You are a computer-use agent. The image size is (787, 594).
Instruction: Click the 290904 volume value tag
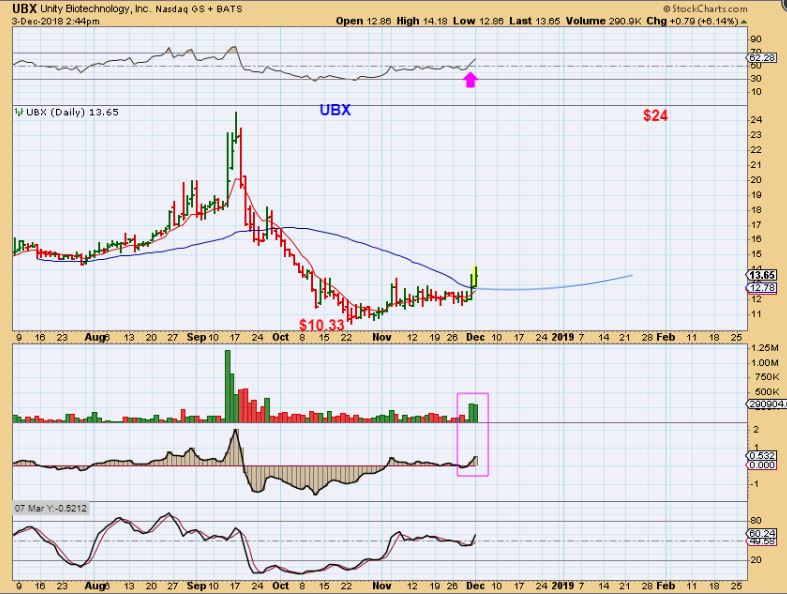(x=766, y=404)
